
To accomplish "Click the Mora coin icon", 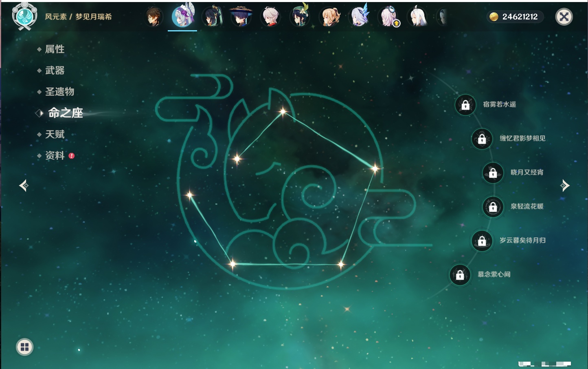I will coord(494,17).
